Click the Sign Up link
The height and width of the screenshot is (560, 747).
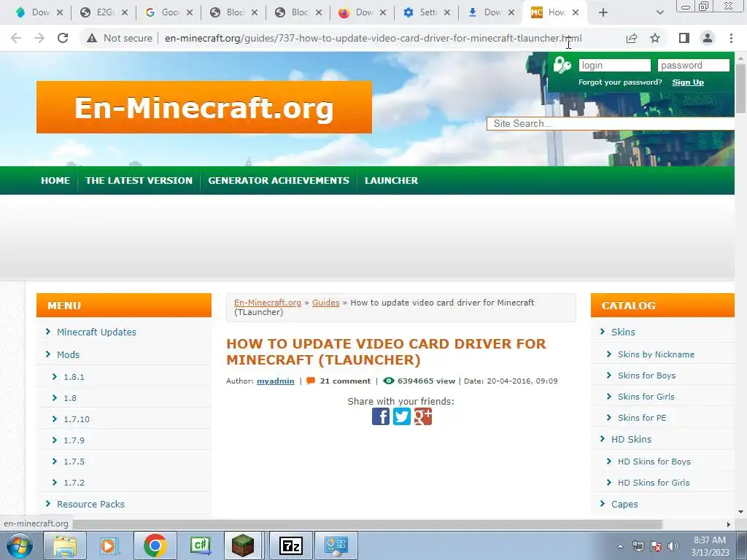point(688,82)
